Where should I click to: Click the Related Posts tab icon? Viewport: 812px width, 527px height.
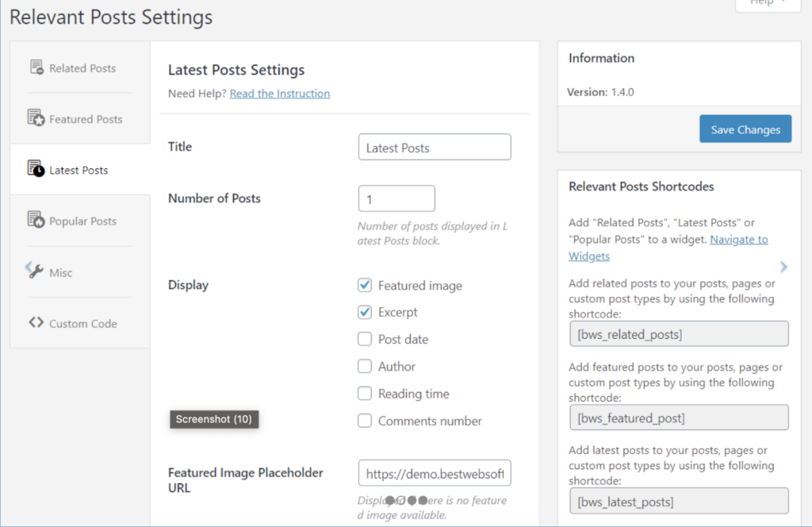click(36, 67)
